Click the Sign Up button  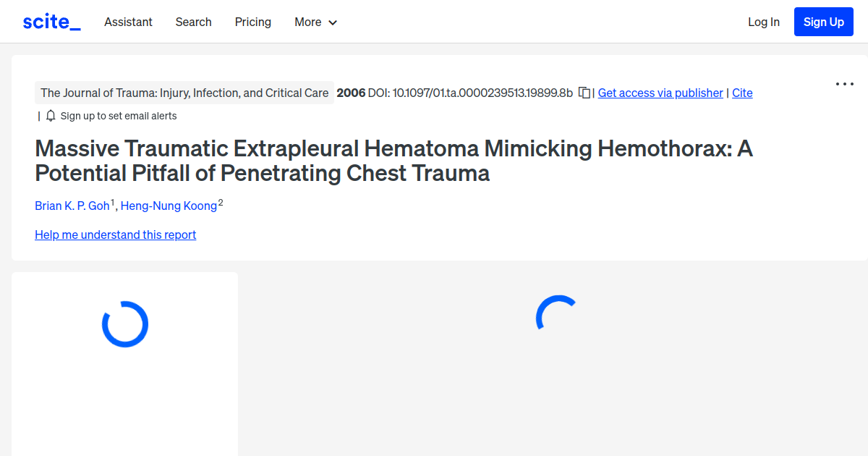pos(823,22)
